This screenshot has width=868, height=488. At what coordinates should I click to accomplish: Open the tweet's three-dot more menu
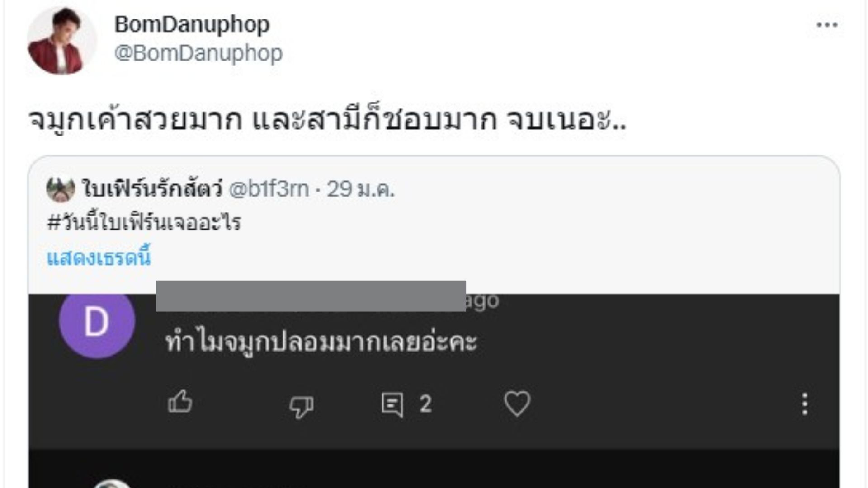(827, 25)
